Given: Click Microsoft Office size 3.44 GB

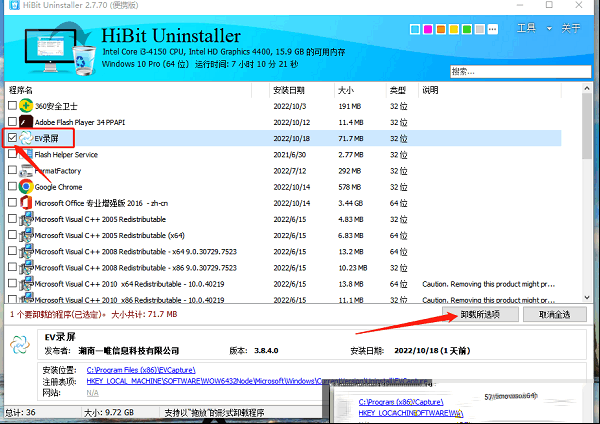Looking at the screenshot, I should click(351, 203).
